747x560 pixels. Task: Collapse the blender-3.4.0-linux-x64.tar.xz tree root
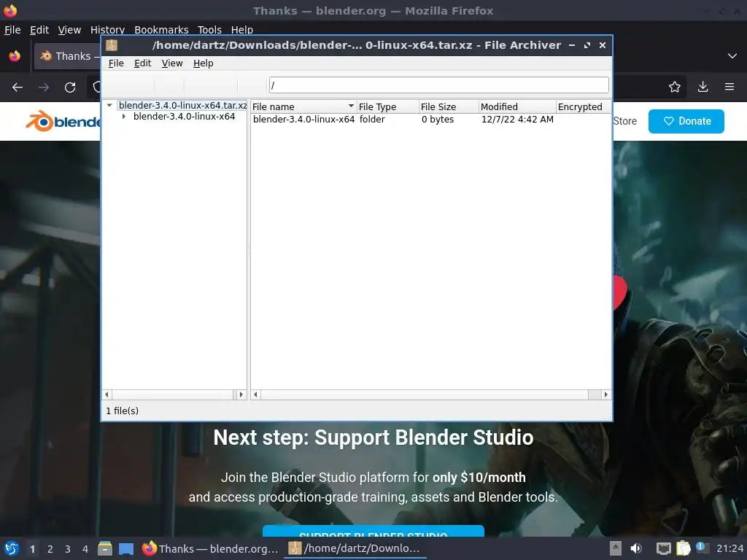coord(109,105)
